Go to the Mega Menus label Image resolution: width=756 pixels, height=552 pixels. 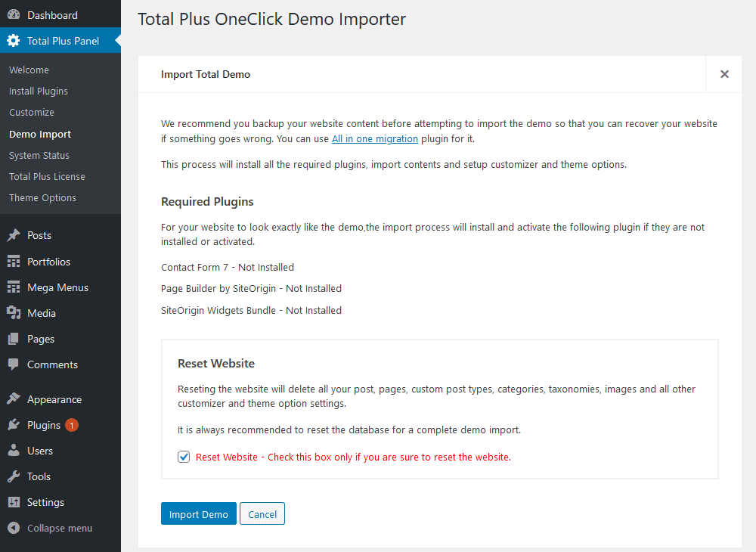click(x=58, y=287)
